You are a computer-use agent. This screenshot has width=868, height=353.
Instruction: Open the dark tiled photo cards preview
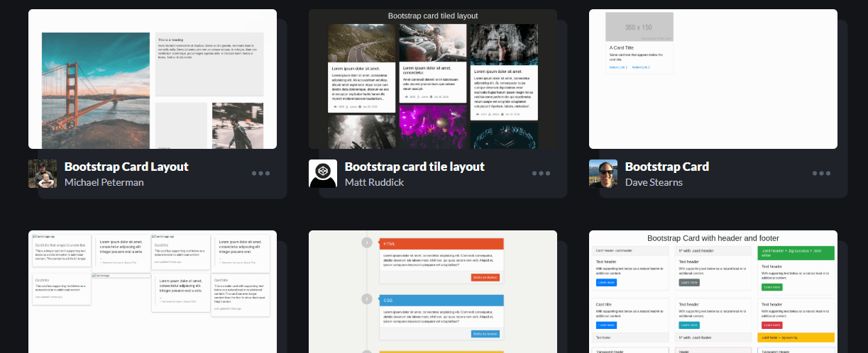pos(433,79)
